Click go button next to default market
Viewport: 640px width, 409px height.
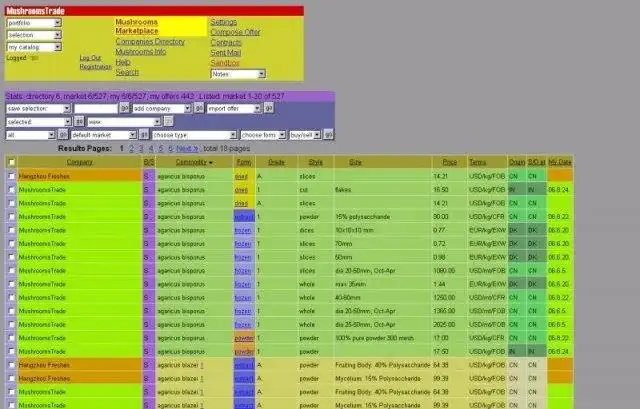[x=144, y=134]
